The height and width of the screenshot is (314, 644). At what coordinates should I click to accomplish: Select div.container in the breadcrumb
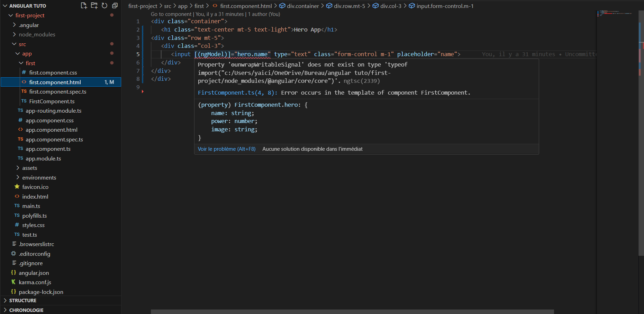(302, 6)
